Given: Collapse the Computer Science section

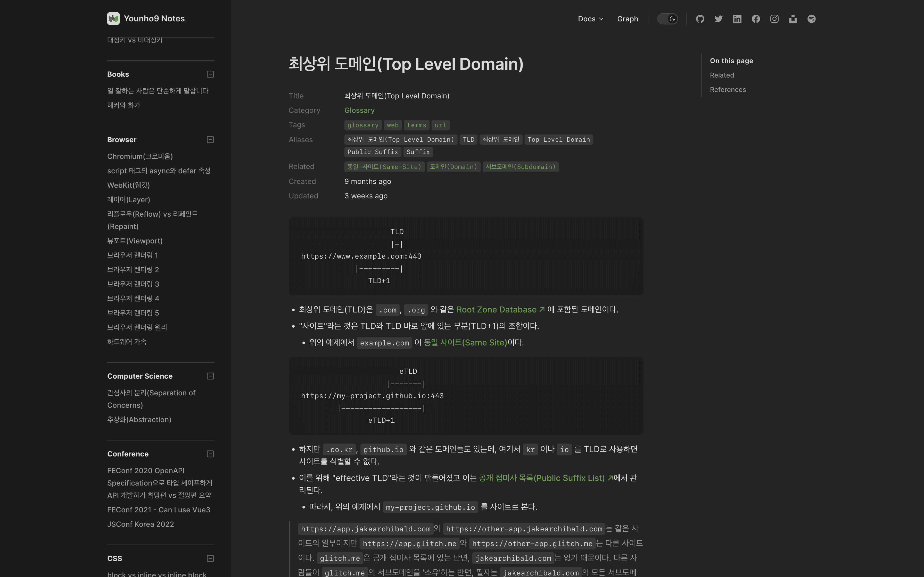Looking at the screenshot, I should tap(210, 376).
